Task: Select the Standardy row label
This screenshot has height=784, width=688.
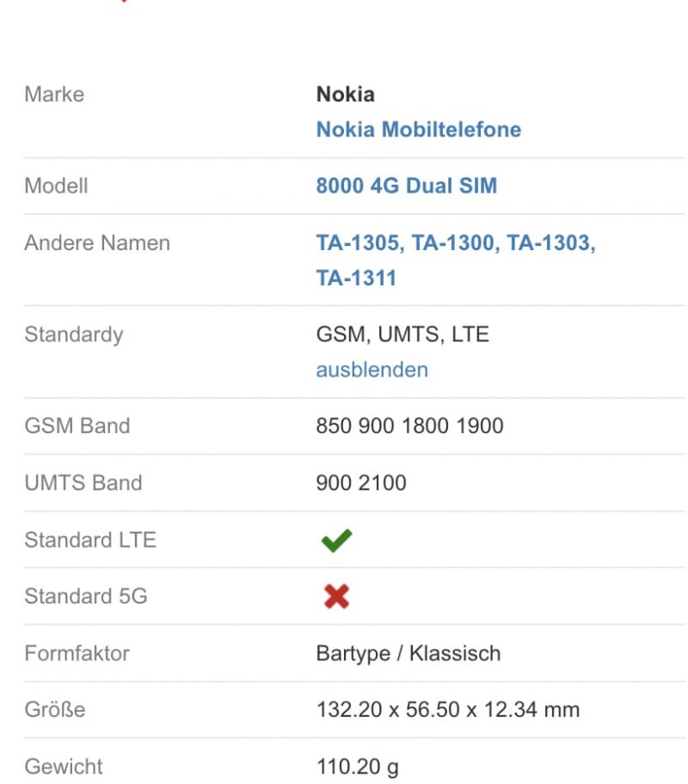Action: point(74,334)
